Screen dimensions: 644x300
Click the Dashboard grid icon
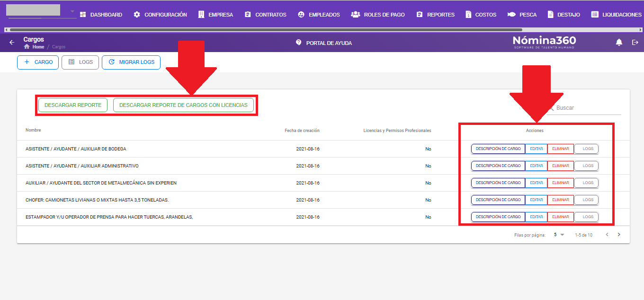83,15
